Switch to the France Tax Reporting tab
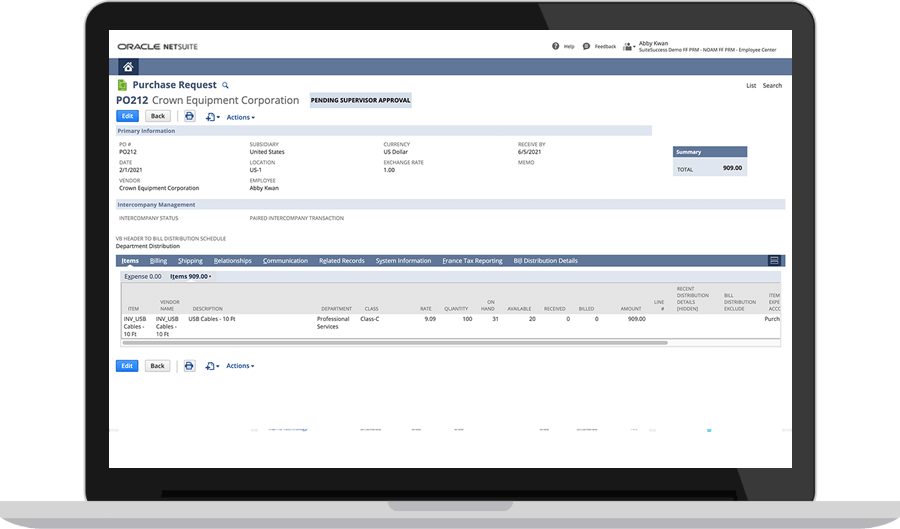Image resolution: width=900 pixels, height=529 pixels. coord(472,260)
